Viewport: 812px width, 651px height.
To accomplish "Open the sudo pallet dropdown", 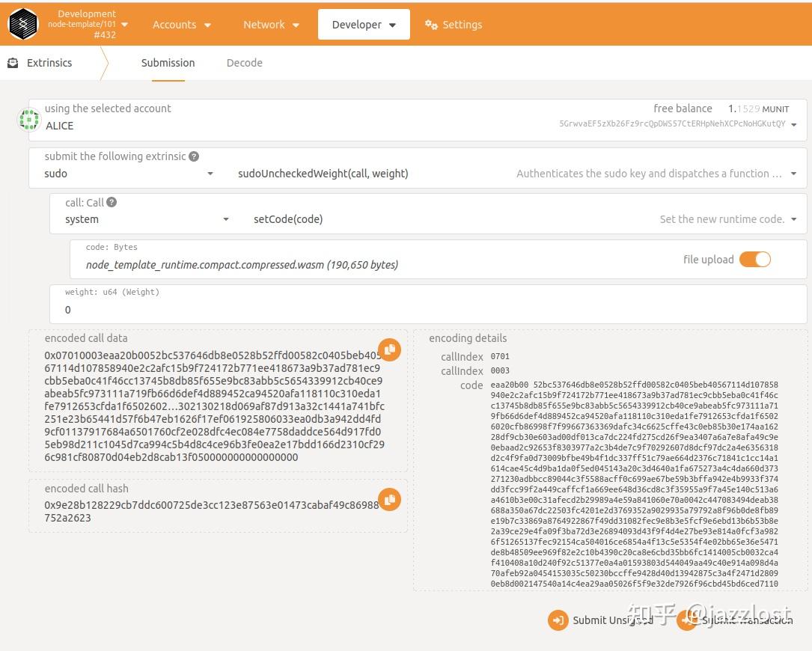I will [x=129, y=174].
